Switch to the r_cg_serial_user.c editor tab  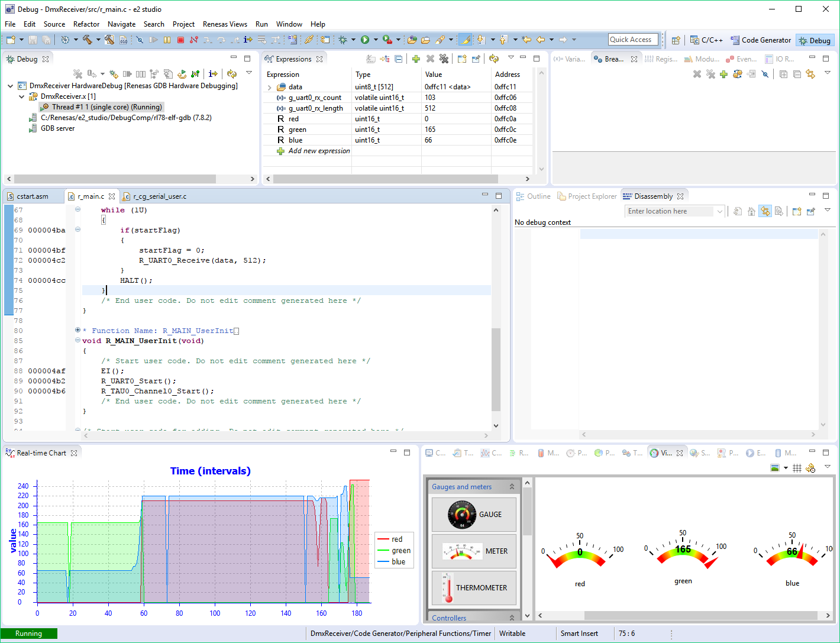coord(159,196)
